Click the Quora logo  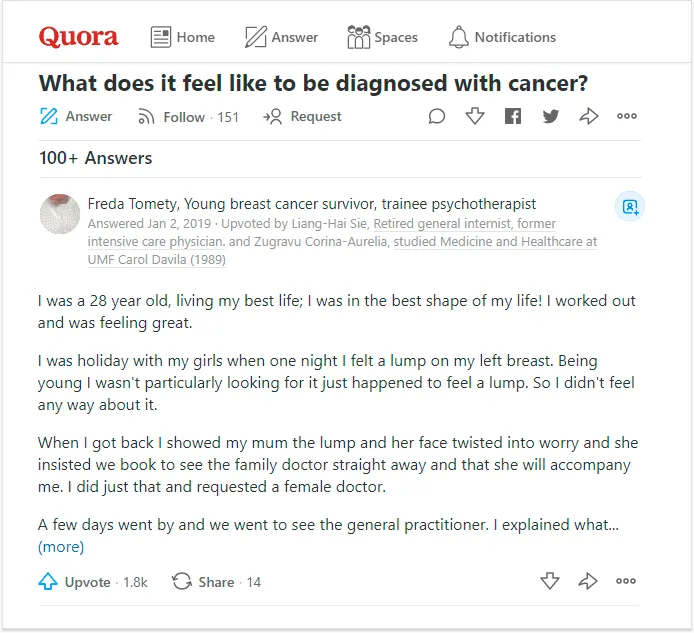[78, 37]
